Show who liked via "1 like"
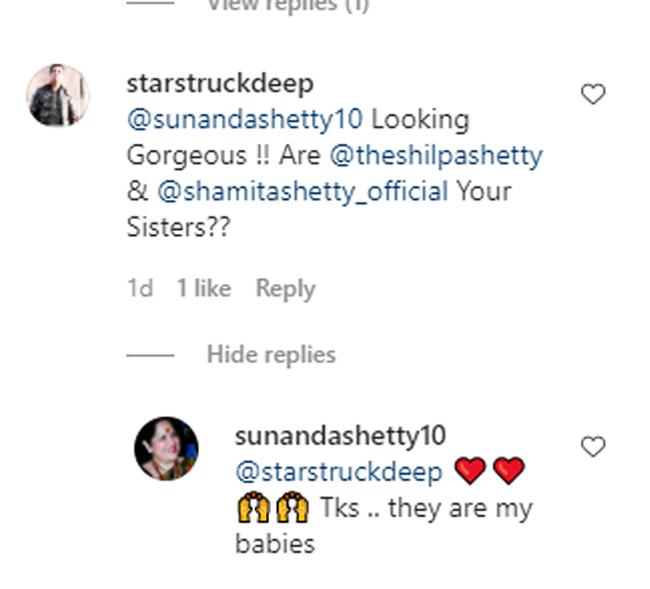 click(x=204, y=289)
